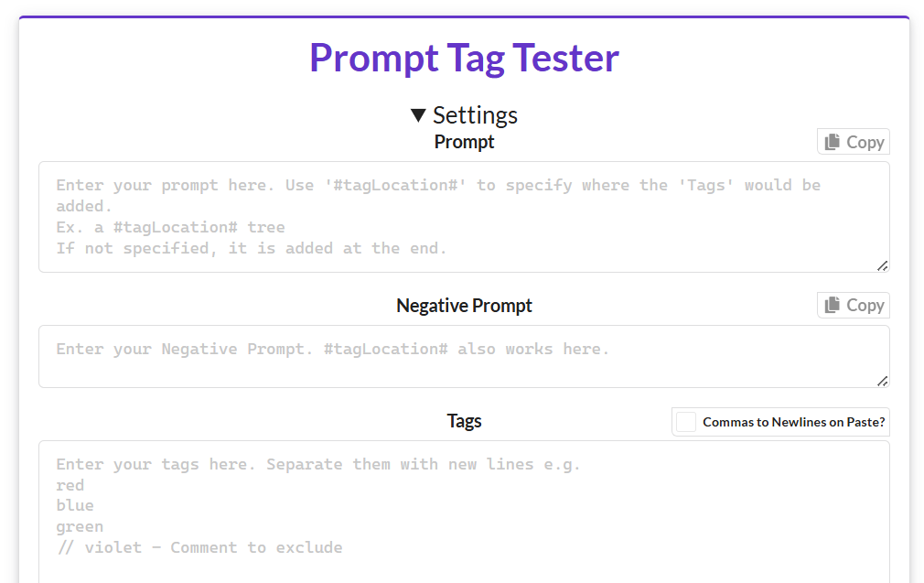Image resolution: width=924 pixels, height=583 pixels.
Task: Click the Copy button for Negative Prompt
Action: pyautogui.click(x=854, y=306)
